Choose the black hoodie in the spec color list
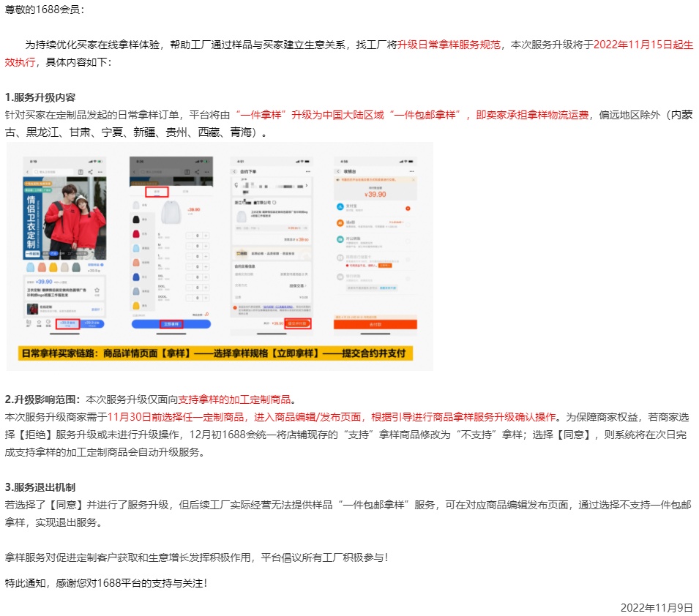Screen dimensions: 699x616 (136, 219)
